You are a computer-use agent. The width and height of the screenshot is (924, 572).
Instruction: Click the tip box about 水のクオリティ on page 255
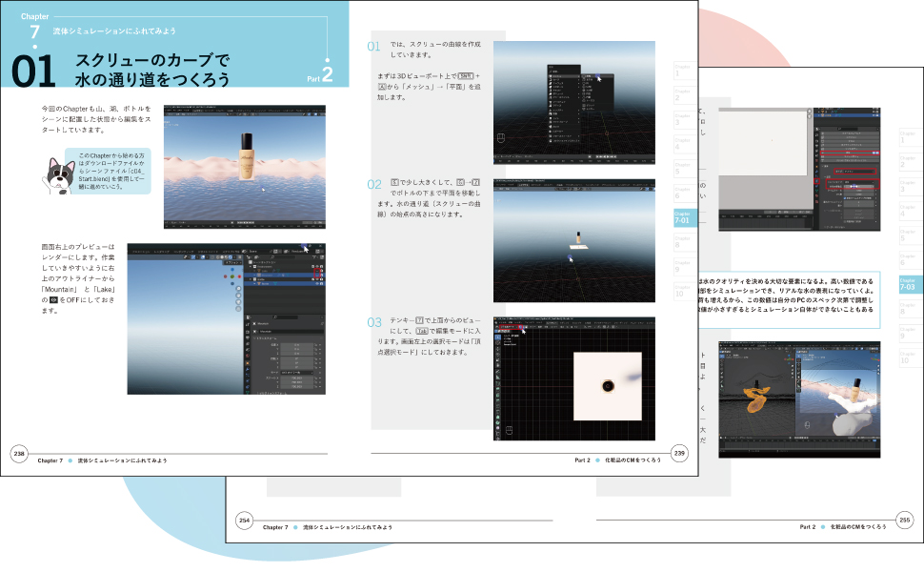coord(790,300)
